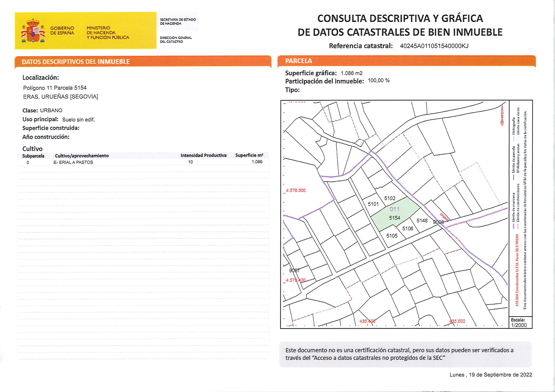Click the 4.578.500 coordinate label

295,190
